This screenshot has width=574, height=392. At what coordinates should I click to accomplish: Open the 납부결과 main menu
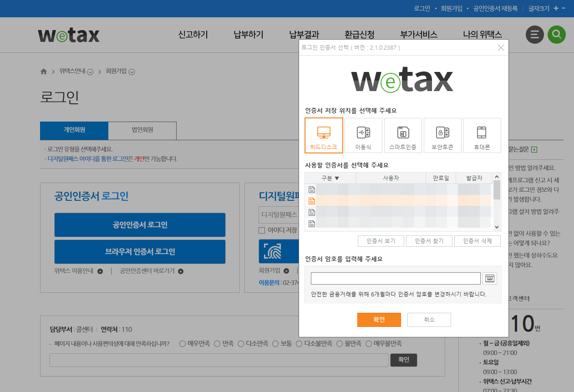(x=304, y=35)
